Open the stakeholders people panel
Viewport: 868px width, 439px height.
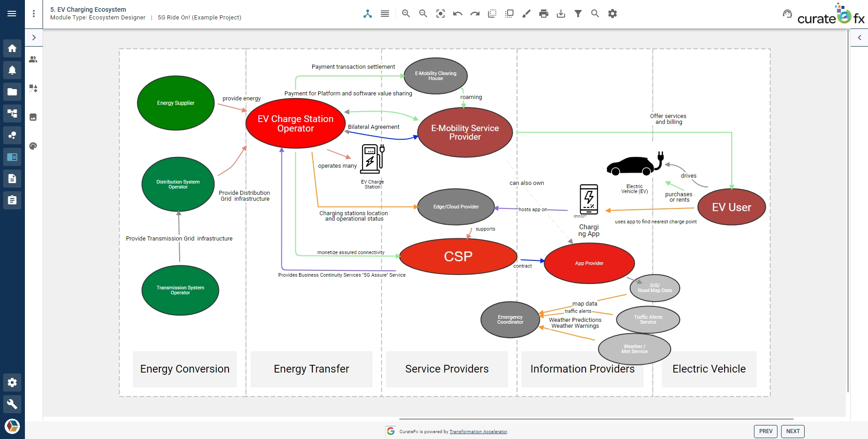[x=33, y=59]
